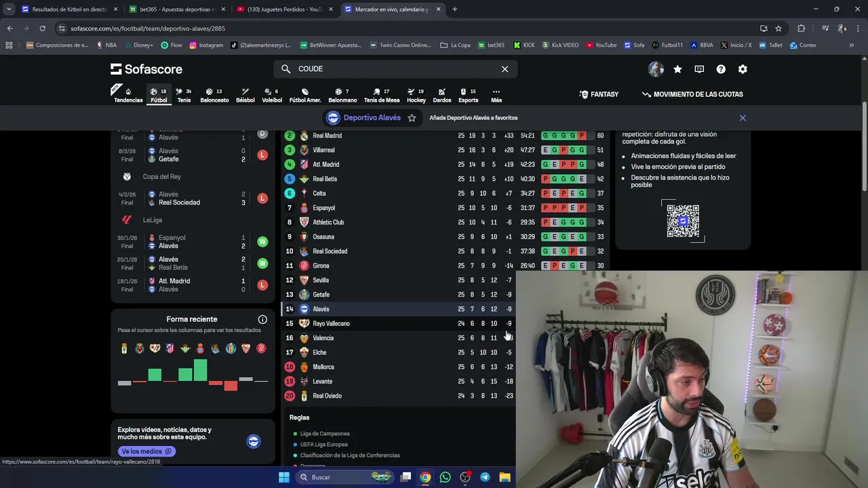Open Atl. Madrid vs Alavés match

193,285
